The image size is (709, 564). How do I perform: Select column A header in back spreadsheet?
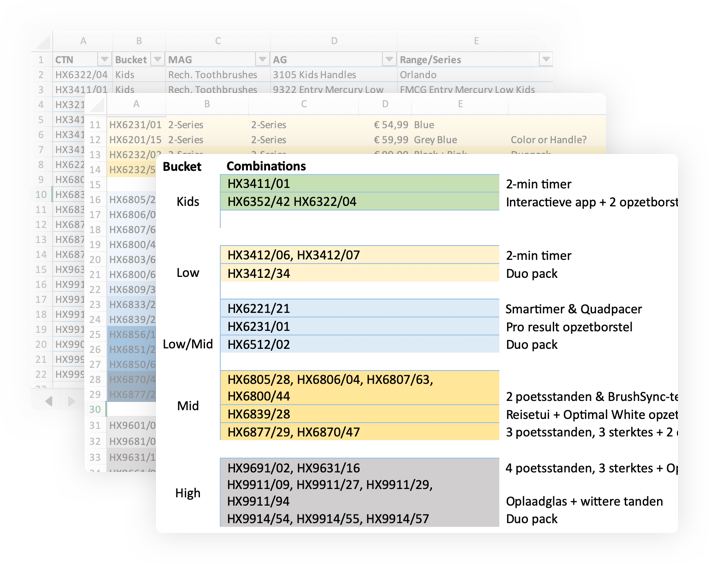pyautogui.click(x=83, y=41)
